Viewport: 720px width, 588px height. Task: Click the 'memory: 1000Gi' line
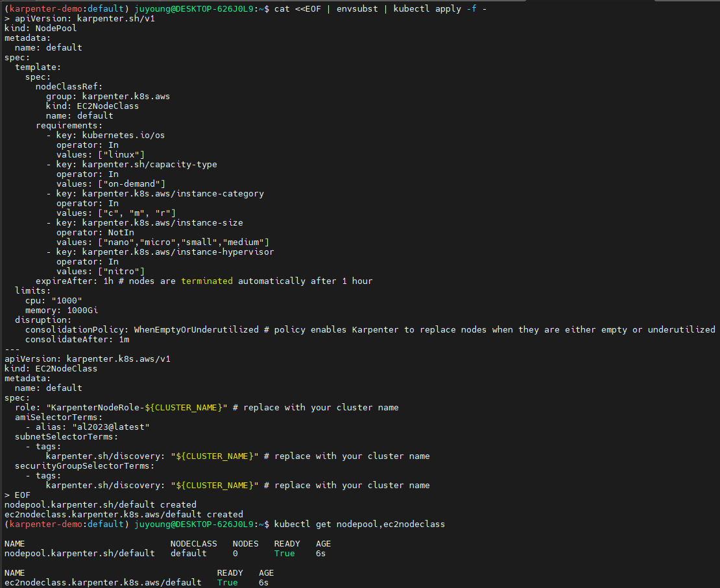coord(62,311)
